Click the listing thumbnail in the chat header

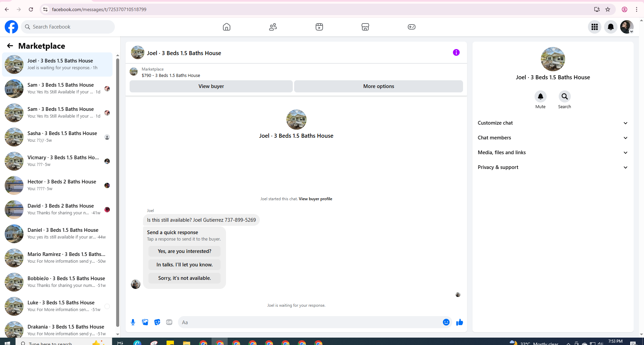pos(138,53)
